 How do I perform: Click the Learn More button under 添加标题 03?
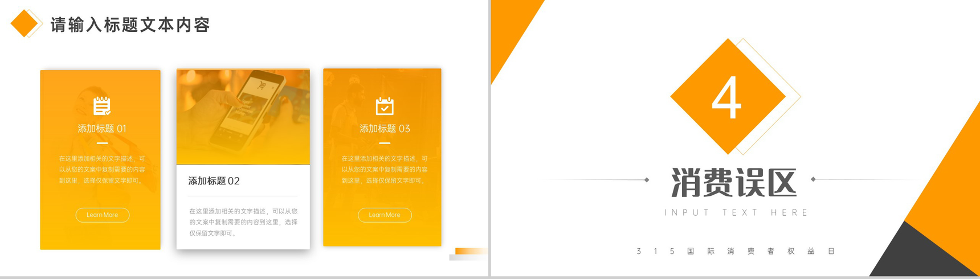coord(385,215)
